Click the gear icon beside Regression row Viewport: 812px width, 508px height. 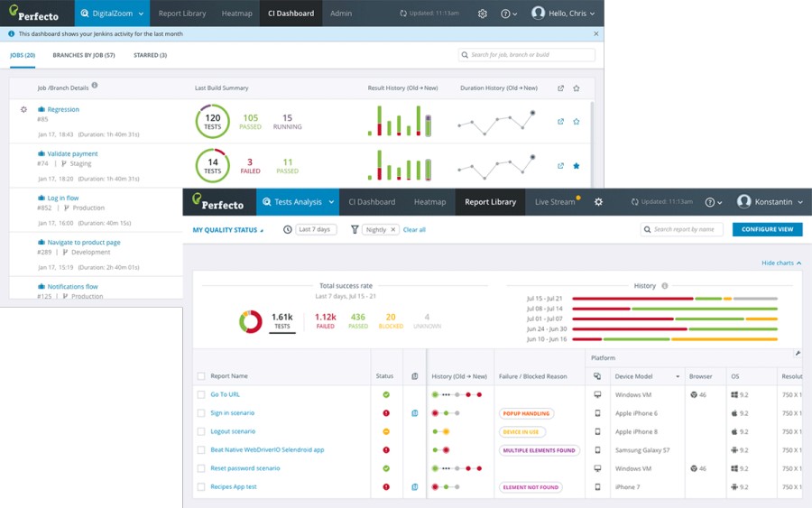(24, 109)
